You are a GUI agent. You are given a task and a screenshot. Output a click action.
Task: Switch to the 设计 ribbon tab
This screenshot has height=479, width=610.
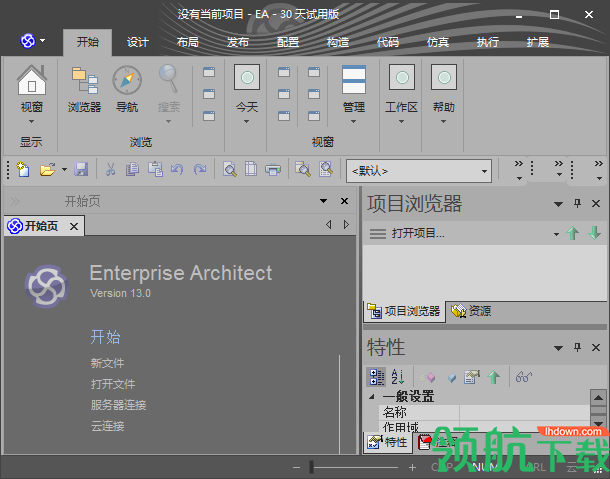pos(138,42)
